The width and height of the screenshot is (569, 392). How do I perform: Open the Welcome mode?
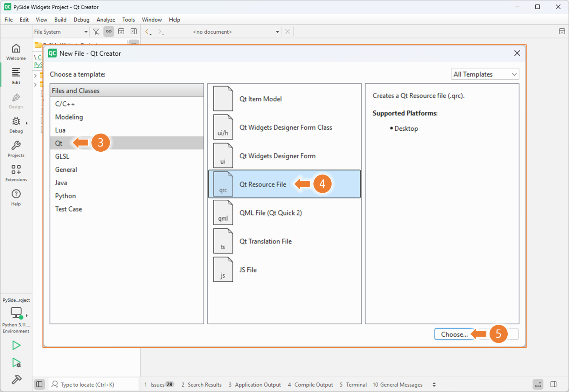click(16, 52)
